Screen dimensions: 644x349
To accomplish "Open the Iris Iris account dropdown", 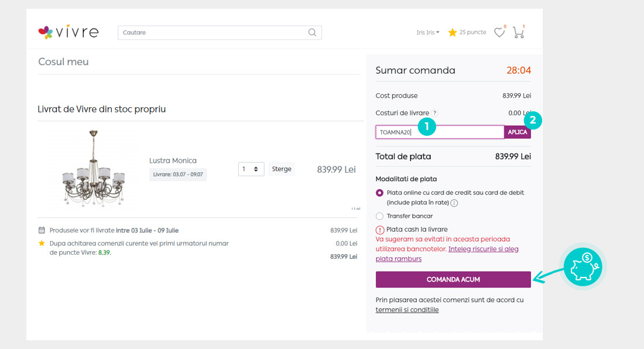I will (x=427, y=33).
